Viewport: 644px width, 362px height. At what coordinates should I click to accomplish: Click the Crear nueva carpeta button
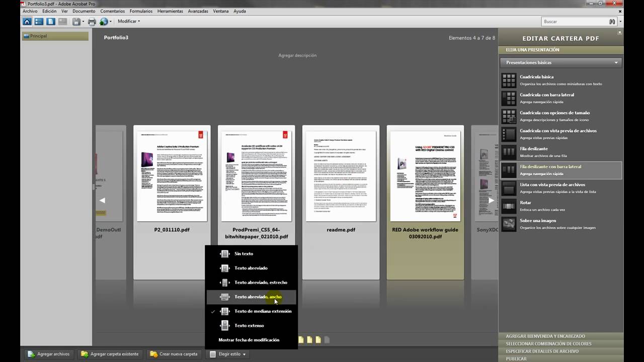point(174,354)
